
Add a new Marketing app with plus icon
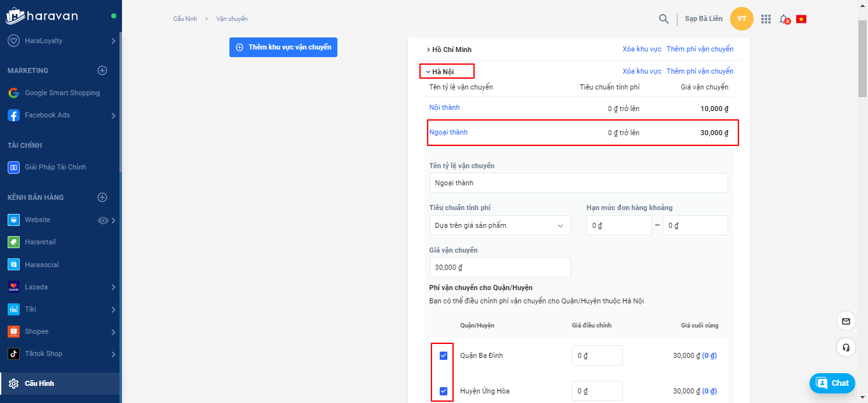click(x=102, y=70)
